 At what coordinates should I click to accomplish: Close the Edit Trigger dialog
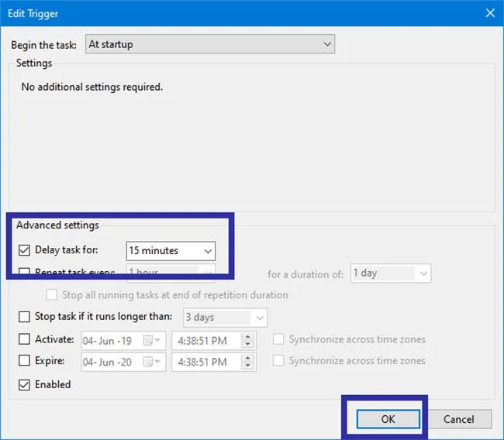pos(490,13)
